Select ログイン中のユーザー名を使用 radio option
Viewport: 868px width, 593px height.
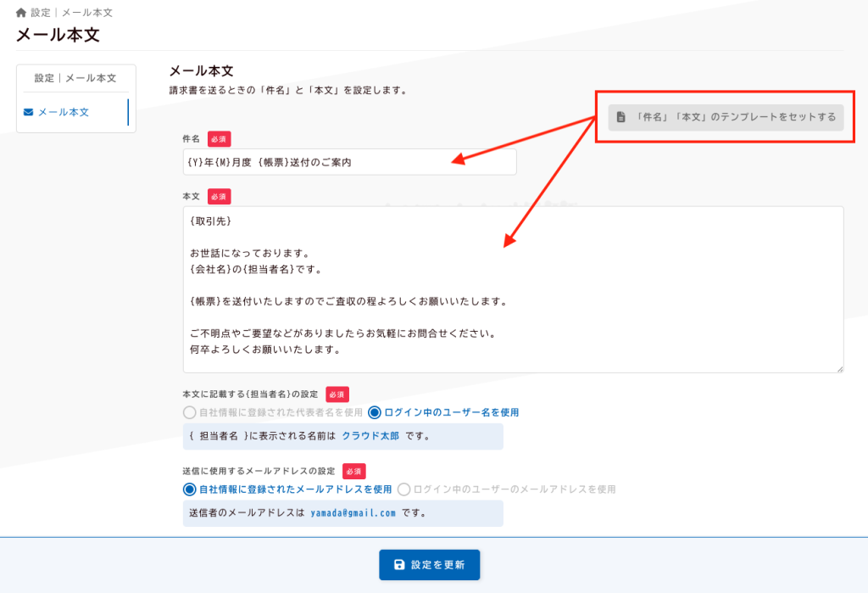(x=375, y=413)
